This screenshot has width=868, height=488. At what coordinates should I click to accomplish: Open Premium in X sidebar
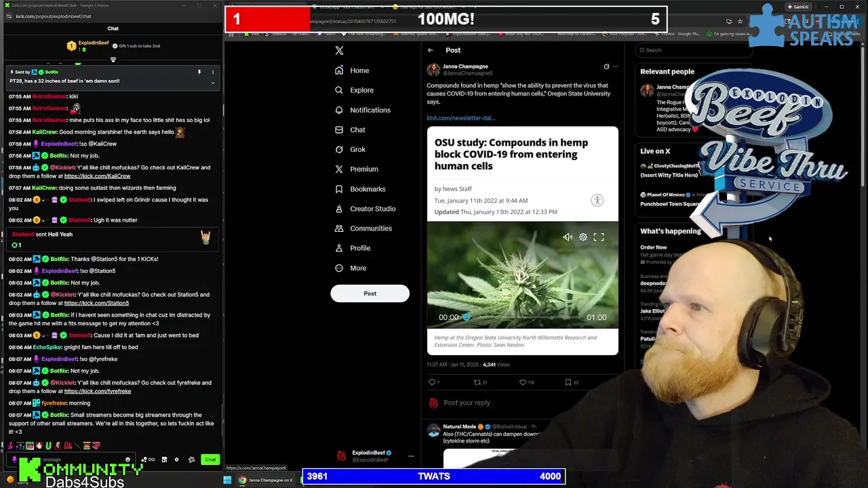pos(356,169)
